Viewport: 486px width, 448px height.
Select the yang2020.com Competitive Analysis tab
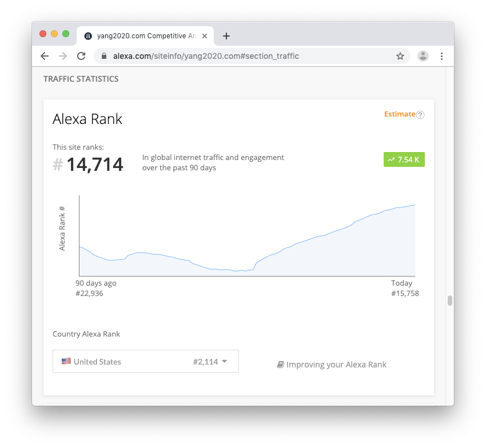click(x=145, y=36)
